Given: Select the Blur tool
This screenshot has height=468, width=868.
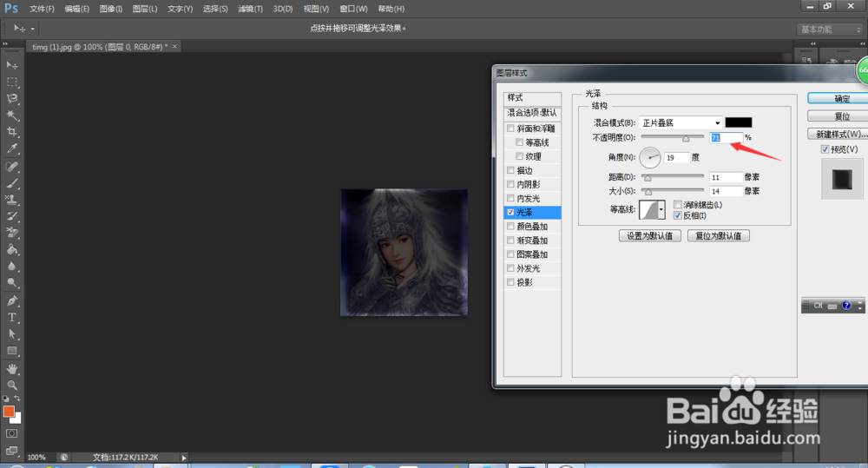Looking at the screenshot, I should click(x=11, y=266).
